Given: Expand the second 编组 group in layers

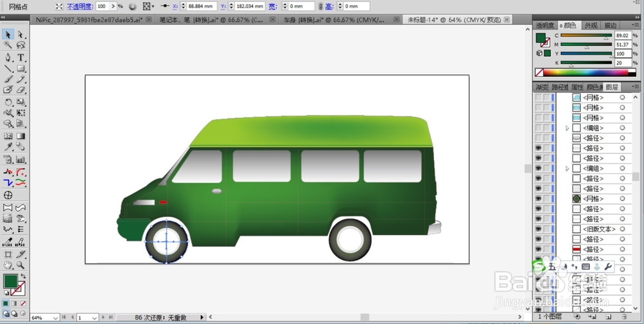Looking at the screenshot, I should 567,168.
